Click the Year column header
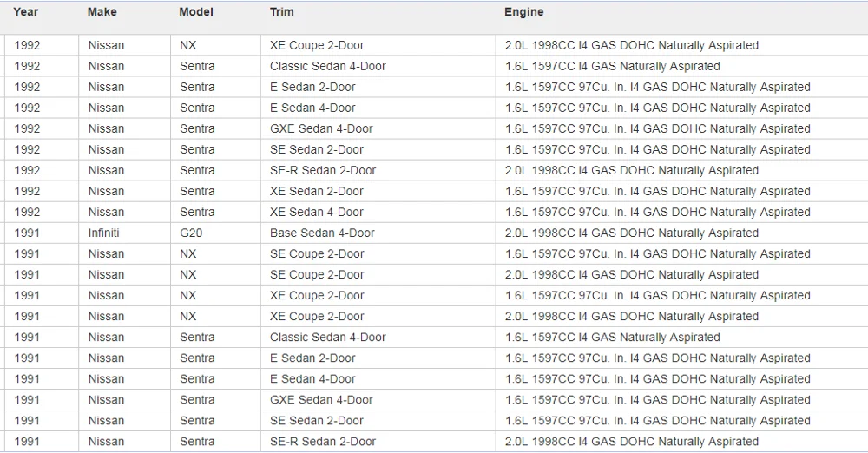The height and width of the screenshot is (453, 868). pos(26,12)
